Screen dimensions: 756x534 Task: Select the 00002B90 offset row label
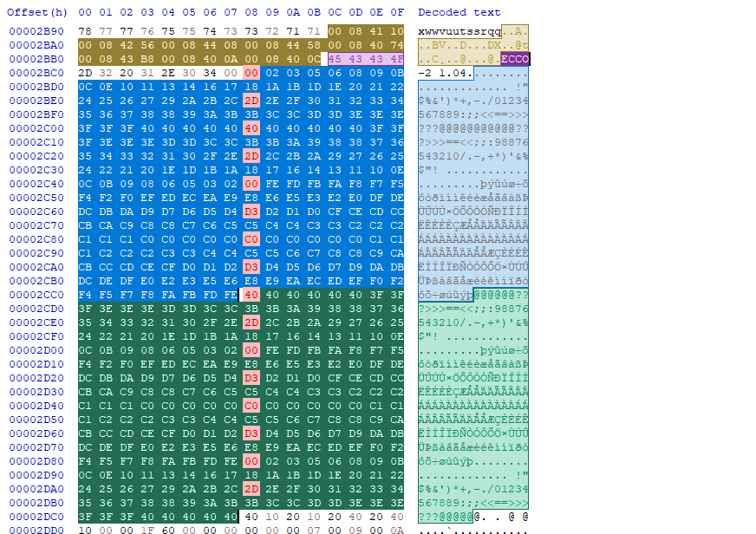pyautogui.click(x=36, y=31)
